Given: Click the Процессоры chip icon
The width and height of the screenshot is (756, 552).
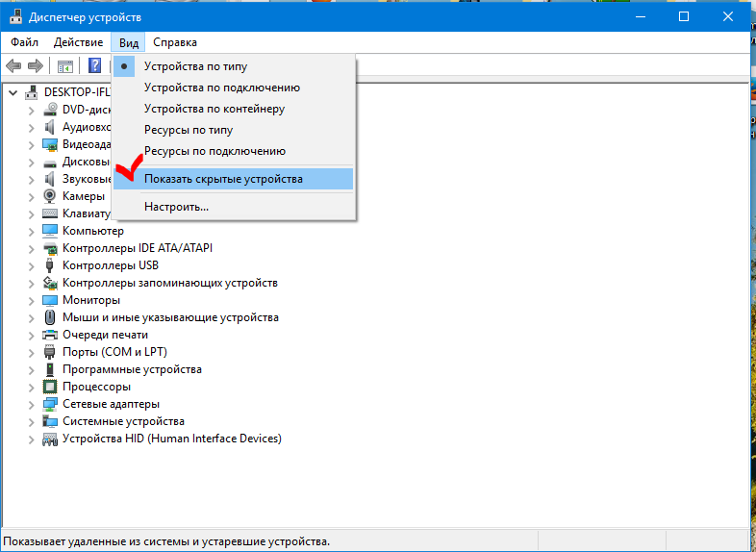Looking at the screenshot, I should [x=50, y=387].
